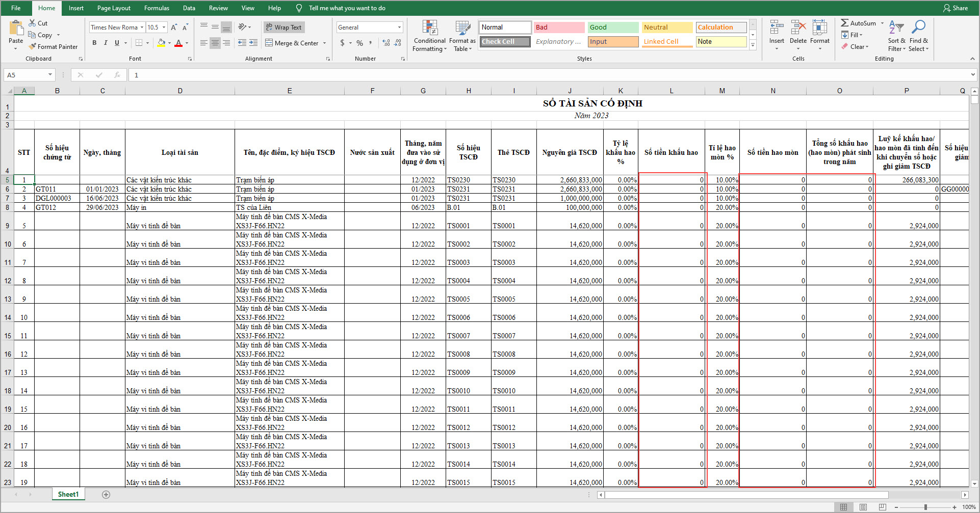
Task: Toggle Bold formatting
Action: (94, 43)
